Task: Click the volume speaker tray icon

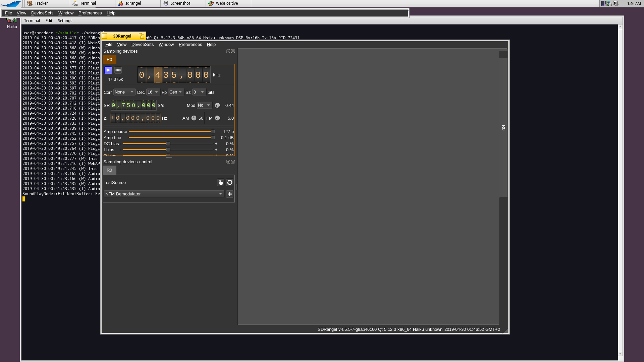Action: pos(615,3)
